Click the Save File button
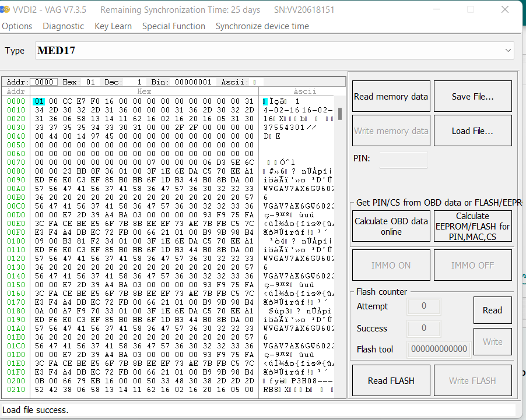The height and width of the screenshot is (420, 526). click(472, 97)
